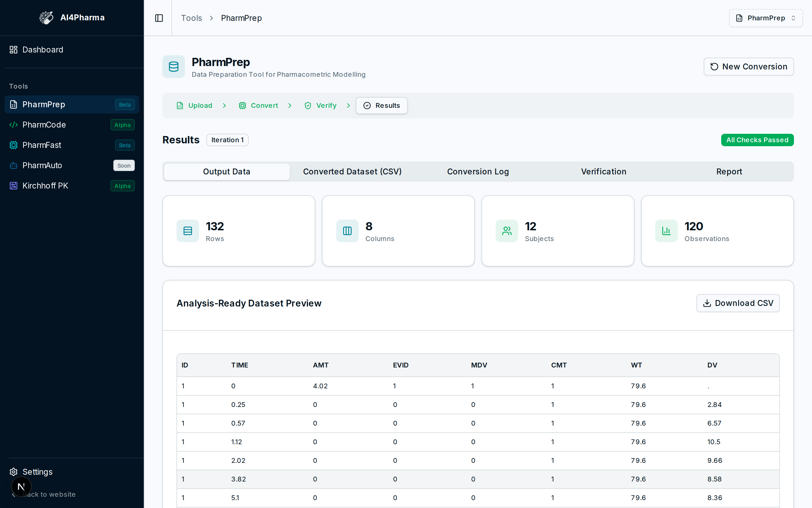This screenshot has width=812, height=508.
Task: Click the Rows card icon
Action: pos(187,231)
